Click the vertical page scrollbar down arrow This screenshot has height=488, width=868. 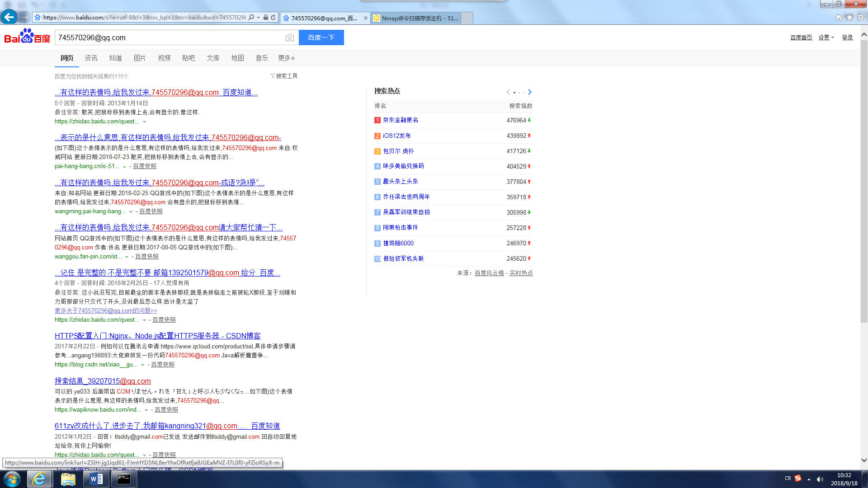[x=864, y=460]
